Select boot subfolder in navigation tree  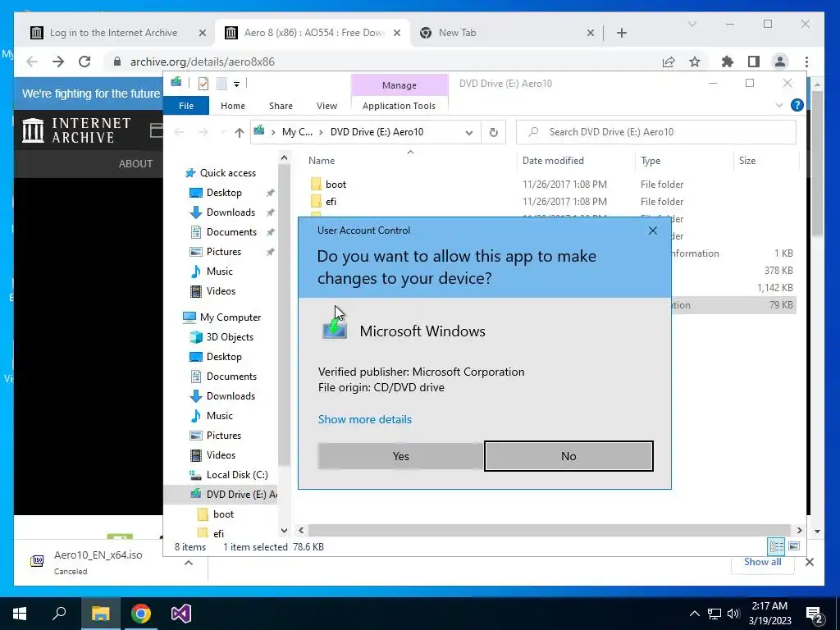[223, 514]
